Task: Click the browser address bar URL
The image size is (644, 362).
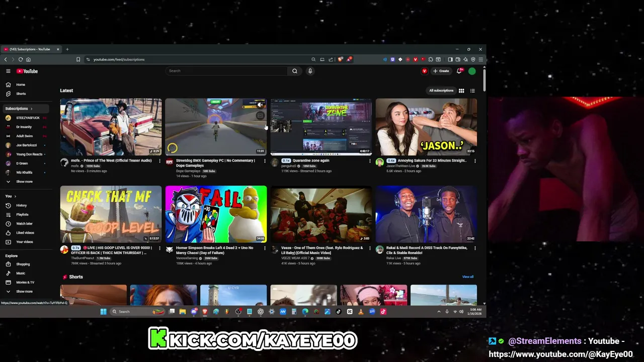Action: point(119,59)
